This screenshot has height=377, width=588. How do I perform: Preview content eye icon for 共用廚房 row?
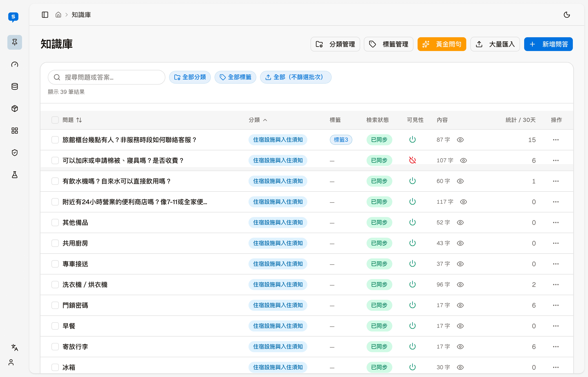(x=460, y=243)
